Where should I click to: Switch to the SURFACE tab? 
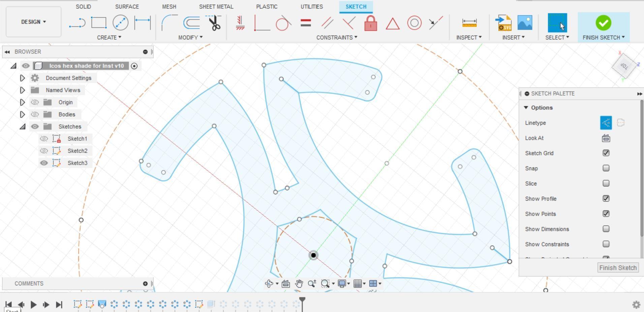(x=127, y=7)
